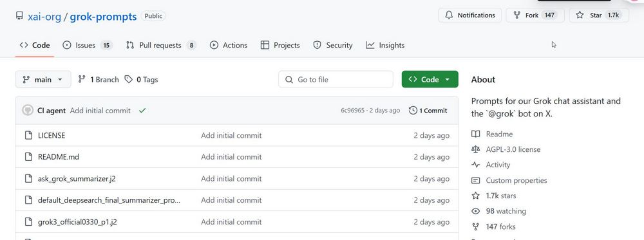Open the grok3_official0330_p1.j2 file

pyautogui.click(x=78, y=222)
